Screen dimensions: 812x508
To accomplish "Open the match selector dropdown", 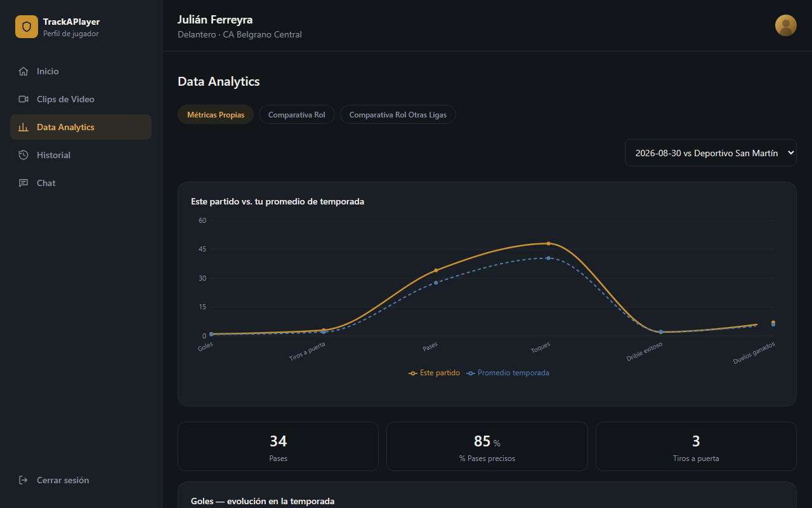I will [710, 153].
